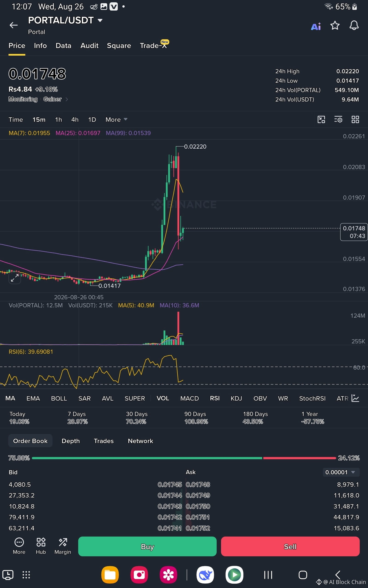Expand the Monitoring Gainer tags chevron
Image resolution: width=368 pixels, height=588 pixels.
coord(67,99)
